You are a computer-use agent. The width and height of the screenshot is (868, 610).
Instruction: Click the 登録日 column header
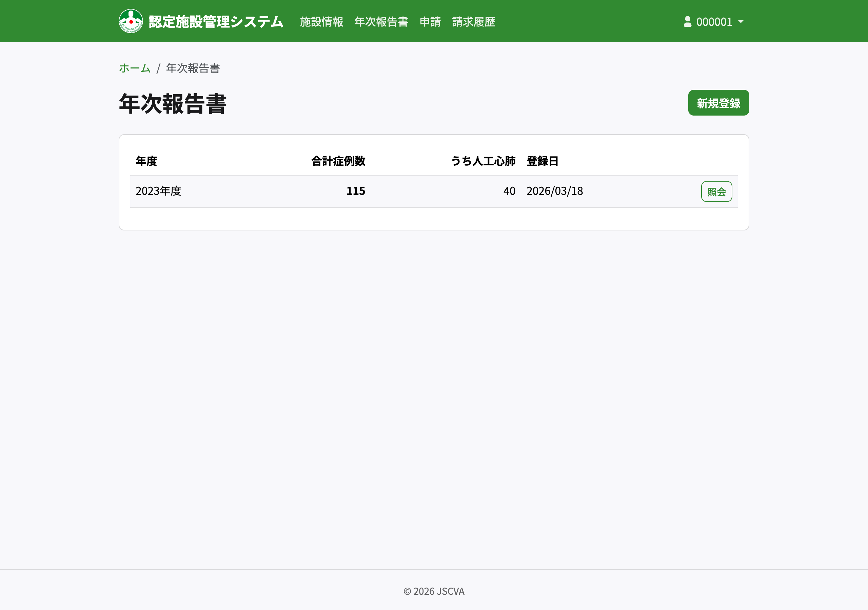tap(542, 161)
